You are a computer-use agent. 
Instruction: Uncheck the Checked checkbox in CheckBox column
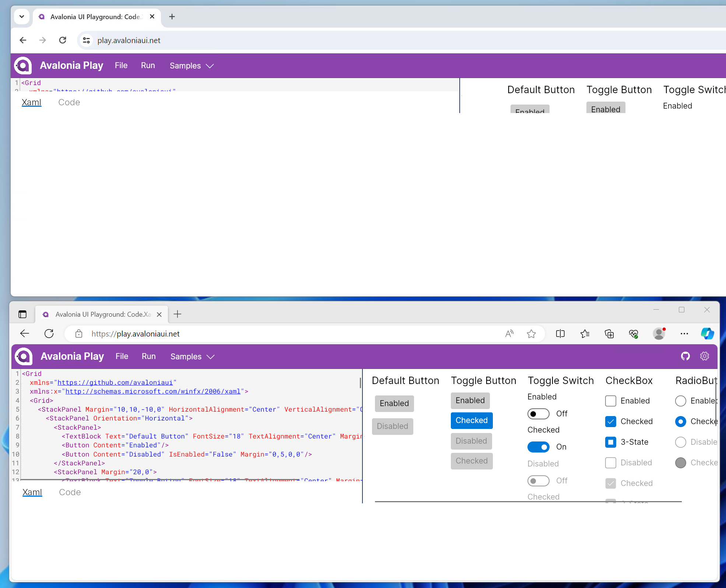610,422
